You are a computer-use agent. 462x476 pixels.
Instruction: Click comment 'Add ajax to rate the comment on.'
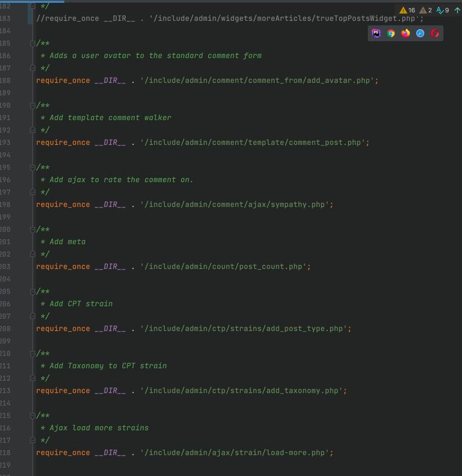coord(121,180)
